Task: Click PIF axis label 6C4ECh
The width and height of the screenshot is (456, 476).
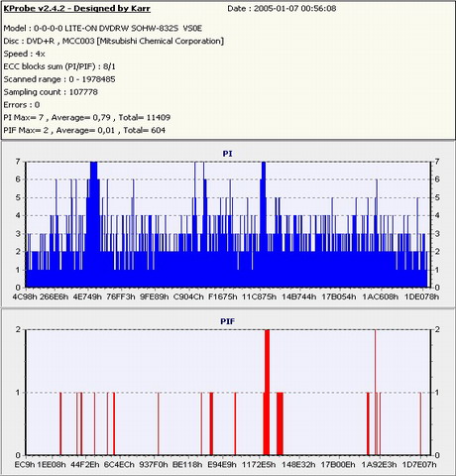Action: (119, 465)
